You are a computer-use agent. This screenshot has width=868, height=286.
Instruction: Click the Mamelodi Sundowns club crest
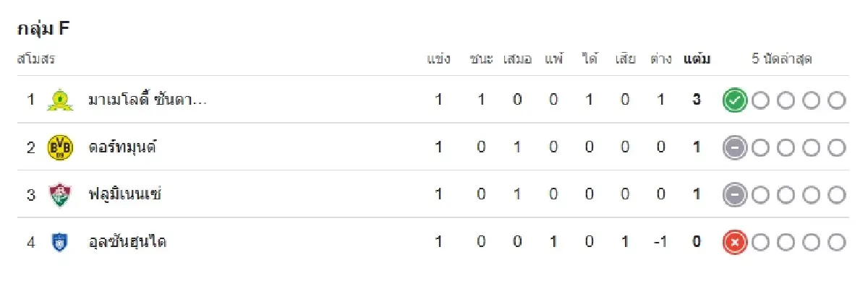point(60,100)
